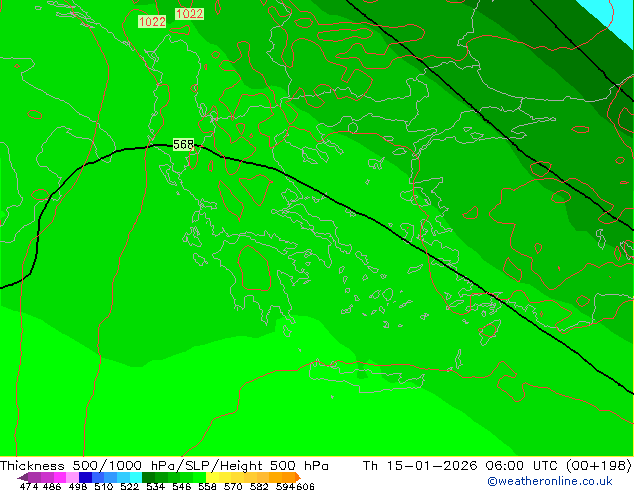Image resolution: width=634 pixels, height=490 pixels.
Task: Click the 568 height contour label
Action: [184, 144]
